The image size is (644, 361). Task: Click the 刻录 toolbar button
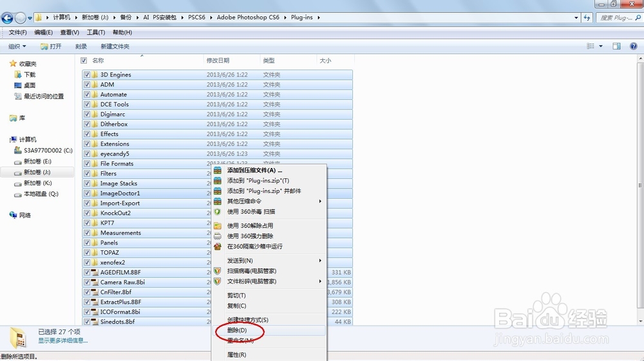pyautogui.click(x=81, y=46)
